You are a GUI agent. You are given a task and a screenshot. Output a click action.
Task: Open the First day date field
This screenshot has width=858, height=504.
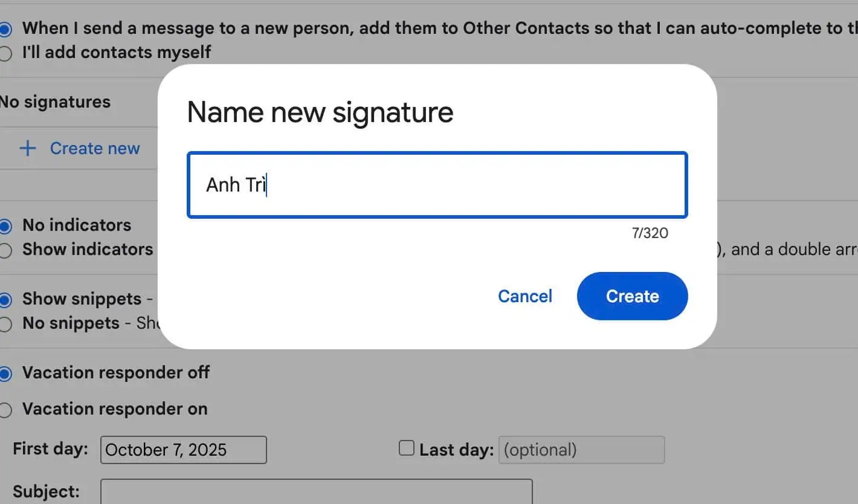(x=183, y=450)
